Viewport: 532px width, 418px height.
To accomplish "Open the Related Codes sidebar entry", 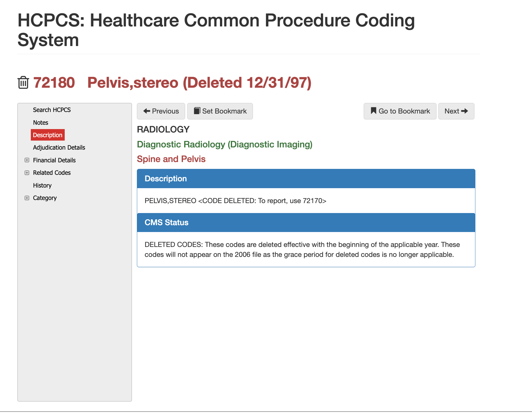I will pos(52,173).
